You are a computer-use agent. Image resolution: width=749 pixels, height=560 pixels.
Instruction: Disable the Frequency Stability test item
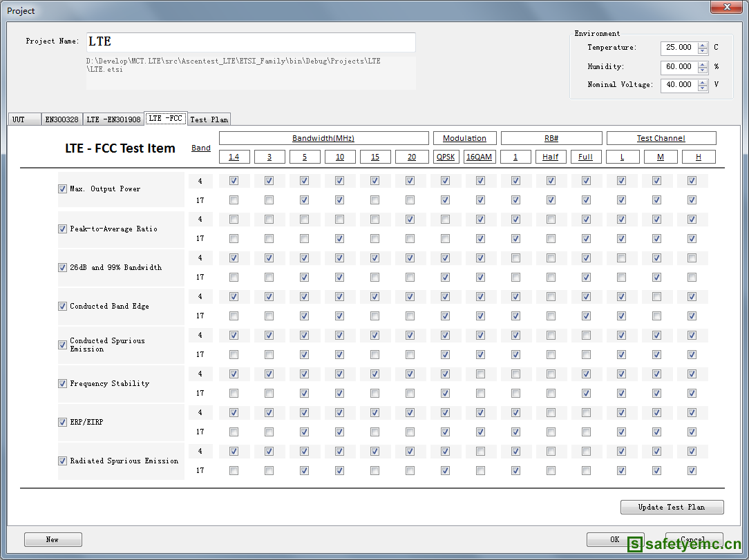63,384
